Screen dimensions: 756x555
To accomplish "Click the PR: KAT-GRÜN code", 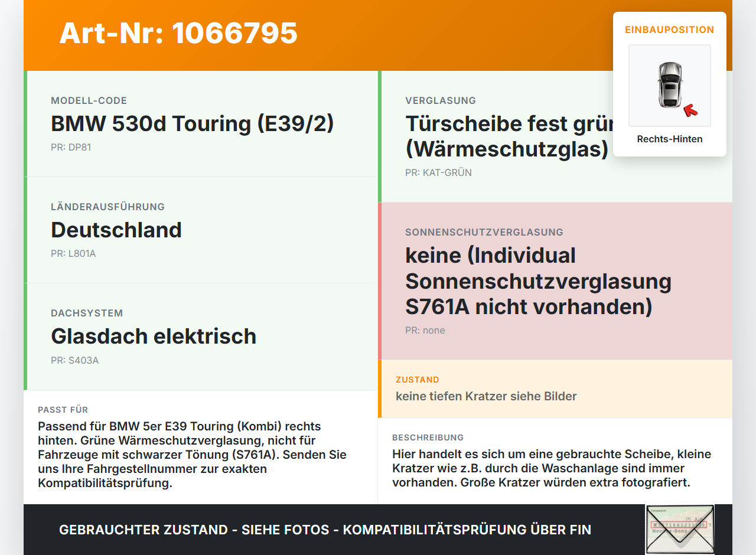I will (438, 173).
